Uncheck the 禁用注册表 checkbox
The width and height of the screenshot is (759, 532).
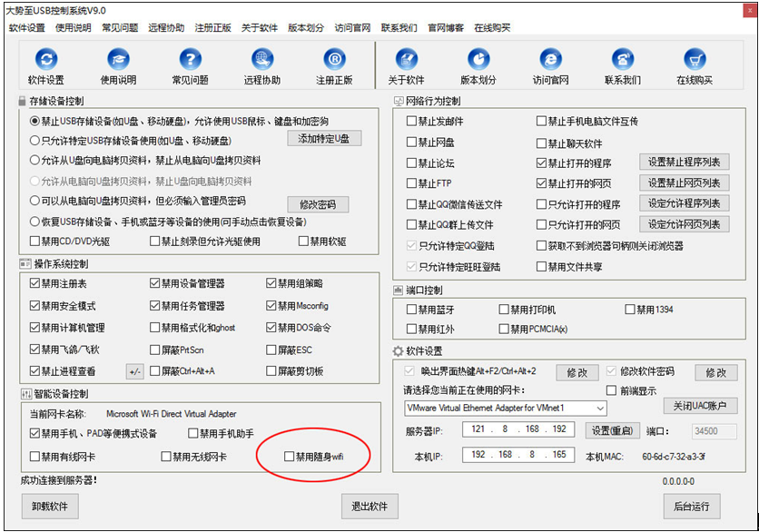[35, 284]
